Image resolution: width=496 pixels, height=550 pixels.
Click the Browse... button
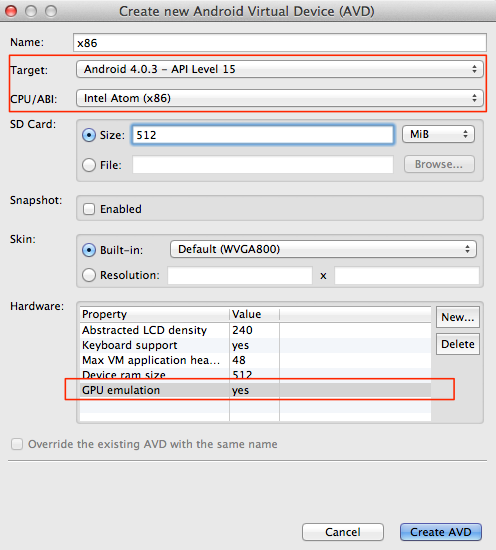439,164
